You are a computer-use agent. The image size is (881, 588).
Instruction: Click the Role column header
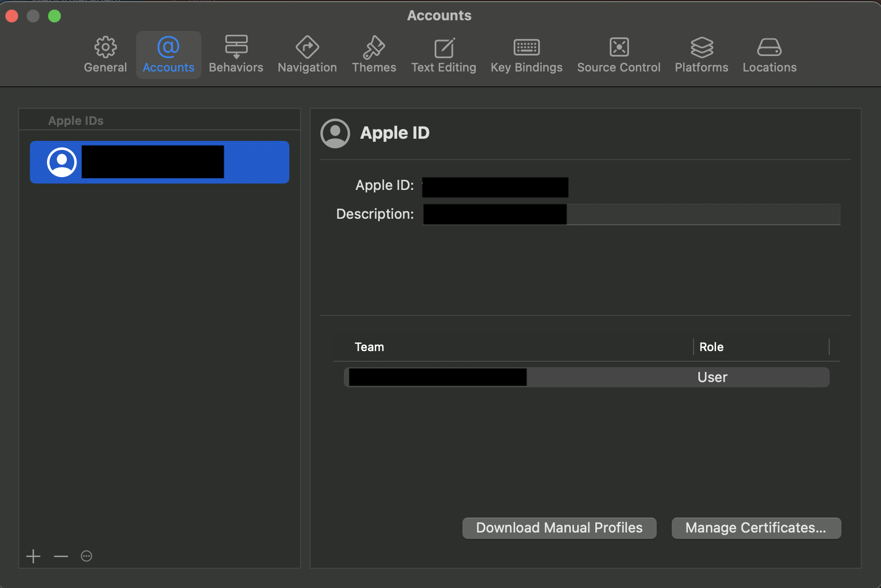tap(711, 347)
